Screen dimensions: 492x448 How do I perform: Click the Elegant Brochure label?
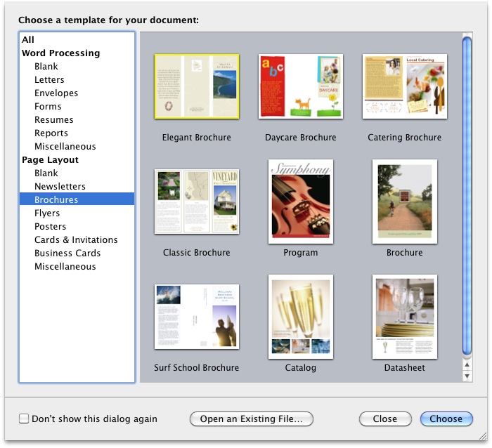(x=197, y=138)
